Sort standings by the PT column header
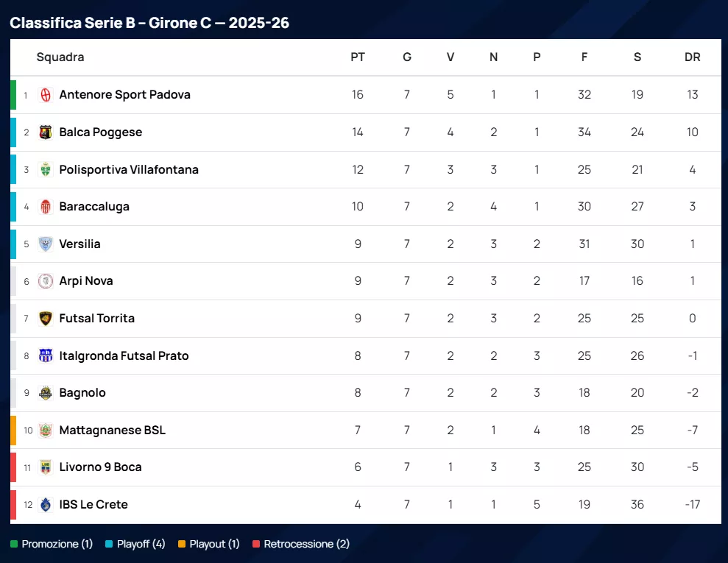The height and width of the screenshot is (563, 728). (x=358, y=57)
